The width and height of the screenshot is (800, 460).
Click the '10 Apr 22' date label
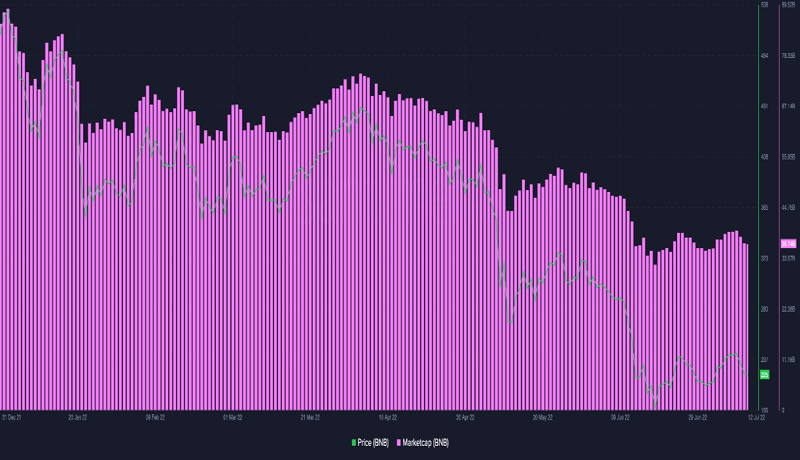point(388,417)
